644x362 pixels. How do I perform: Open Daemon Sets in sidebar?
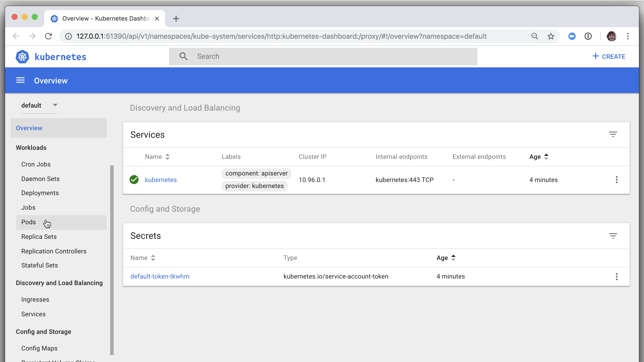coord(41,179)
